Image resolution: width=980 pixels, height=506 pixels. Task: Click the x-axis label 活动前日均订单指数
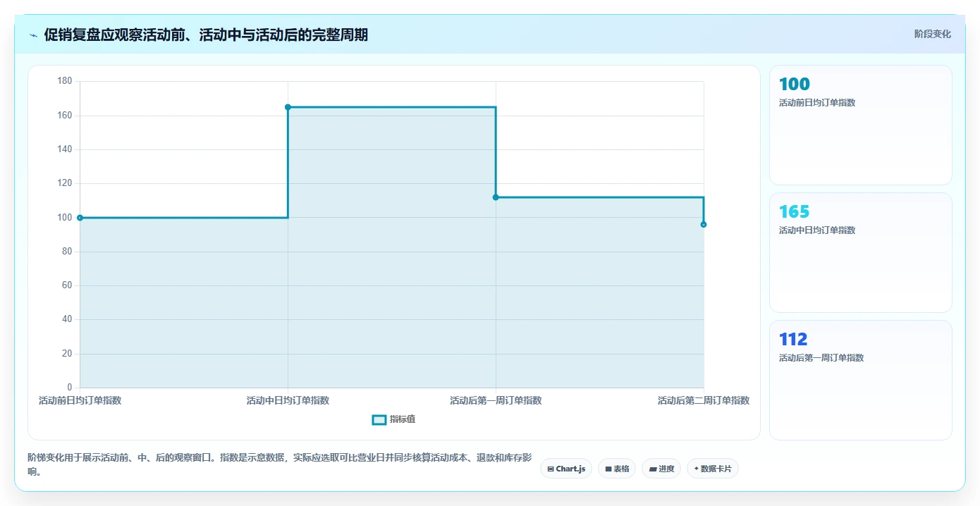pyautogui.click(x=80, y=400)
